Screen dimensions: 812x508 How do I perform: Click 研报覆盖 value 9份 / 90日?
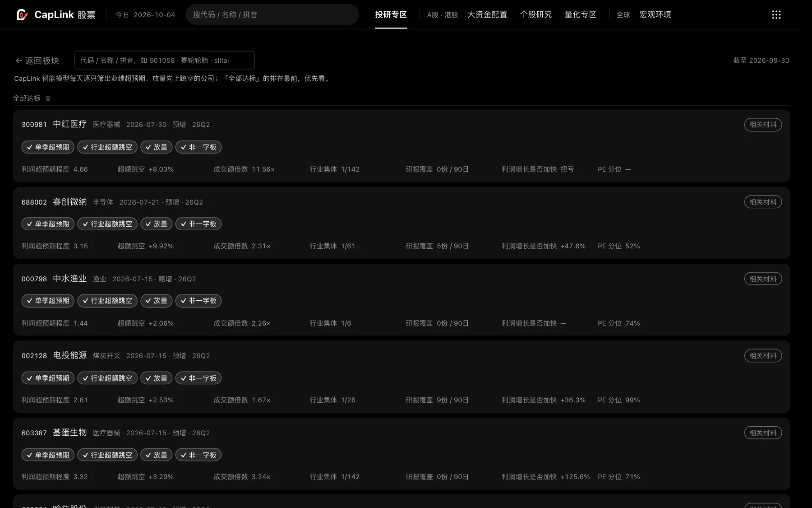[452, 400]
